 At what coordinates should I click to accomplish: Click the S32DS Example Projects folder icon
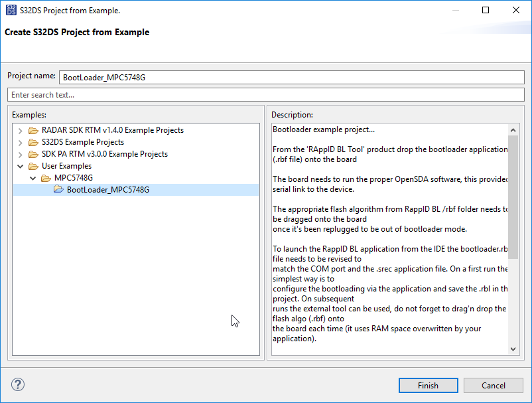(x=33, y=142)
